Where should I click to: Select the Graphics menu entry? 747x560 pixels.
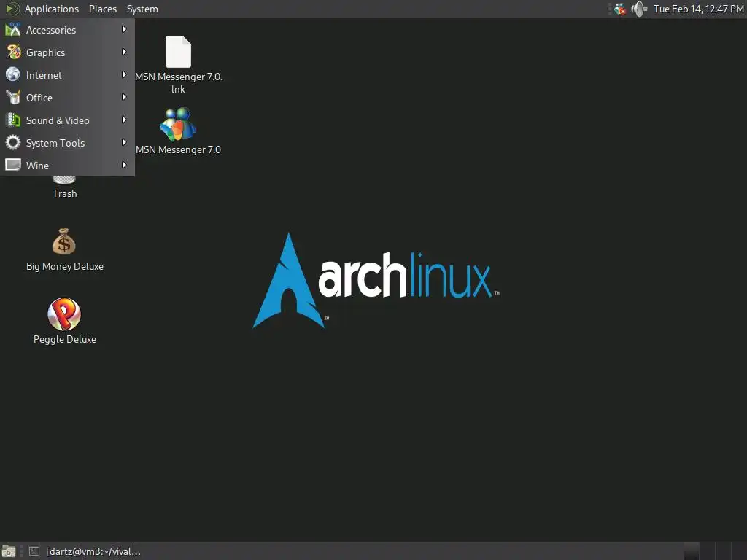click(68, 52)
